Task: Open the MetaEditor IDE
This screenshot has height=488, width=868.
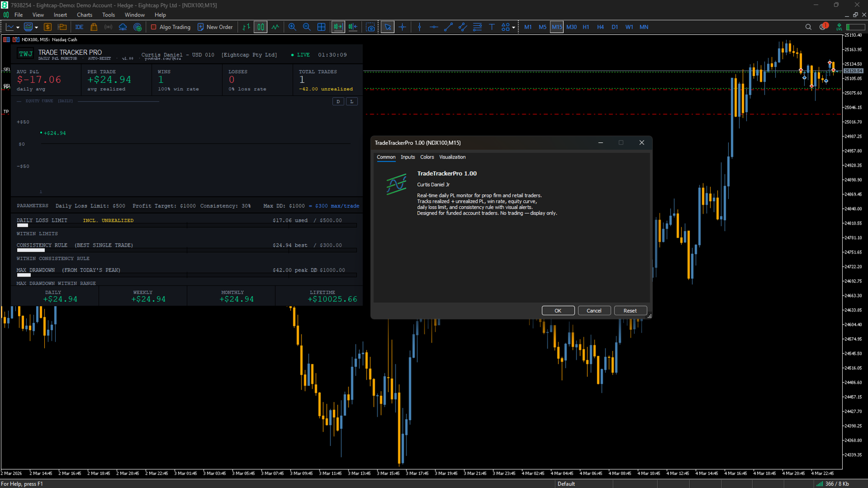Action: (79, 27)
